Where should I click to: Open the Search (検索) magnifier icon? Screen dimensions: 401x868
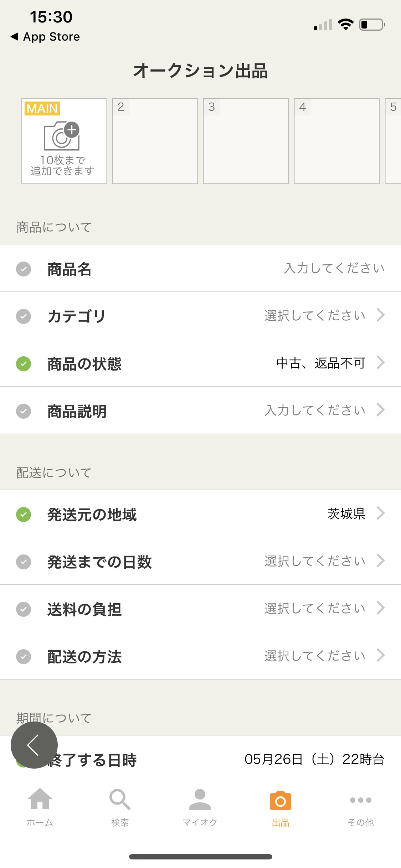point(120,799)
